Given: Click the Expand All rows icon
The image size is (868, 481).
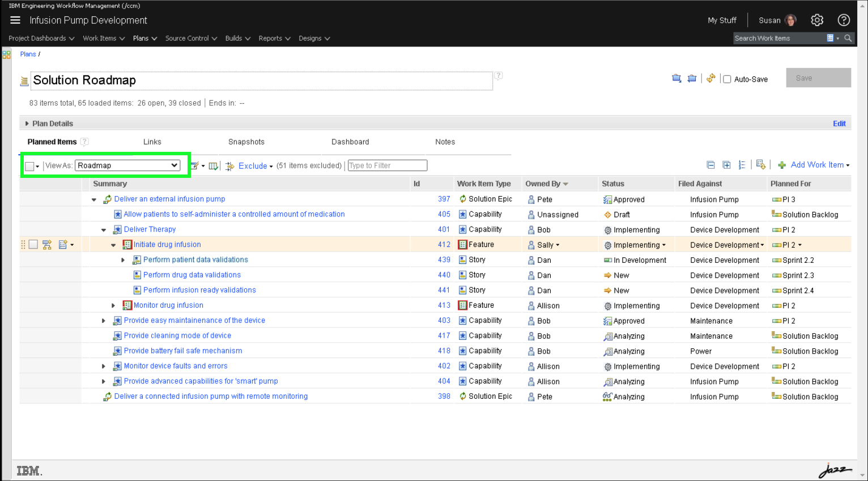Looking at the screenshot, I should tap(726, 165).
